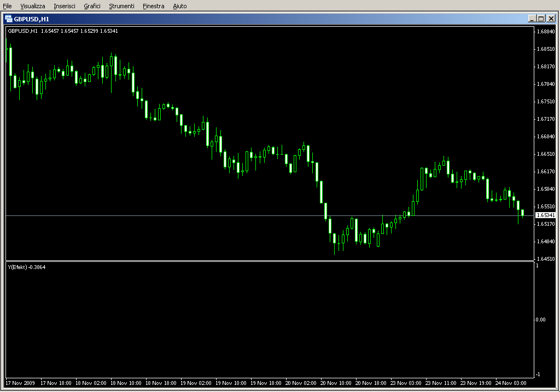Image resolution: width=560 pixels, height=392 pixels.
Task: Minimize the GBPUSD,H1 chart window
Action: pos(532,19)
